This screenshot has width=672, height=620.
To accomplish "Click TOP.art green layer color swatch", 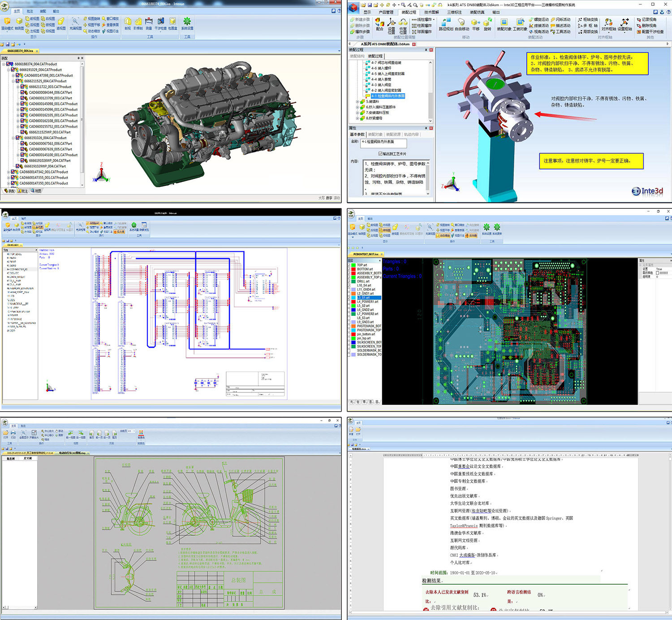I will [353, 265].
